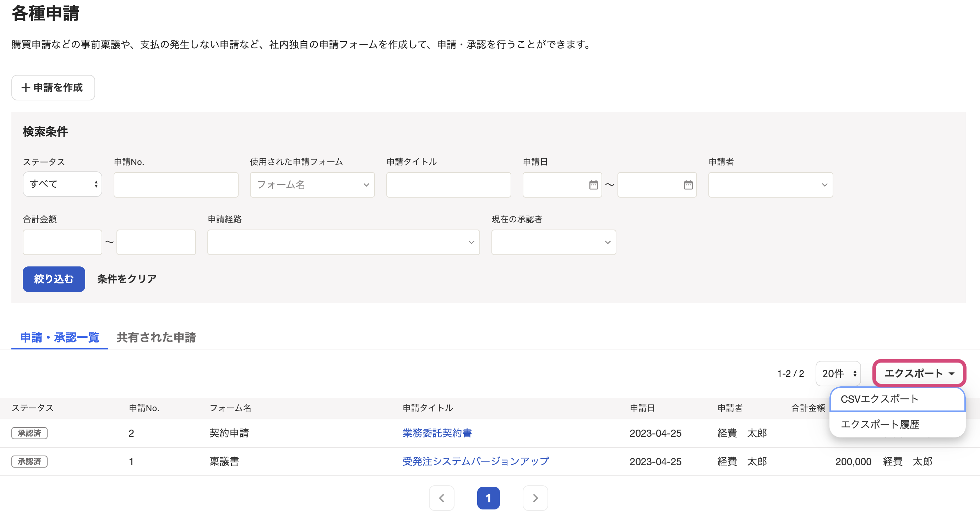Expand the 申請経路 dropdown
The width and height of the screenshot is (980, 513).
(x=343, y=242)
